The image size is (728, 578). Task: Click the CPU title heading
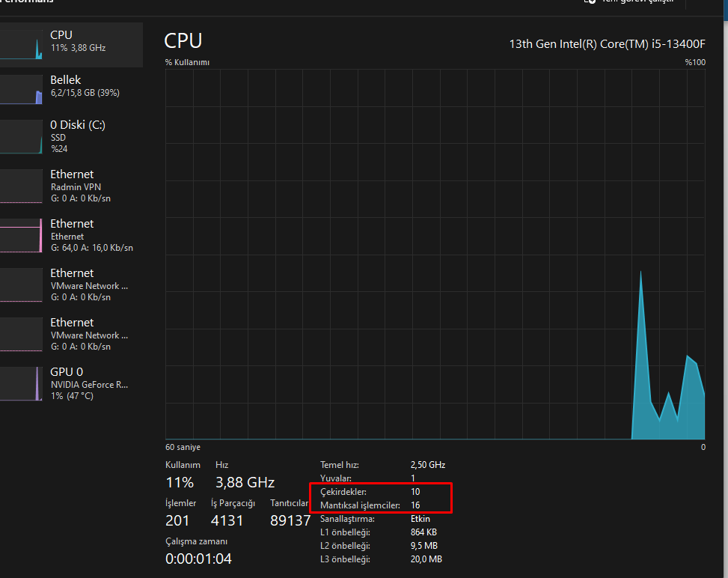(183, 41)
